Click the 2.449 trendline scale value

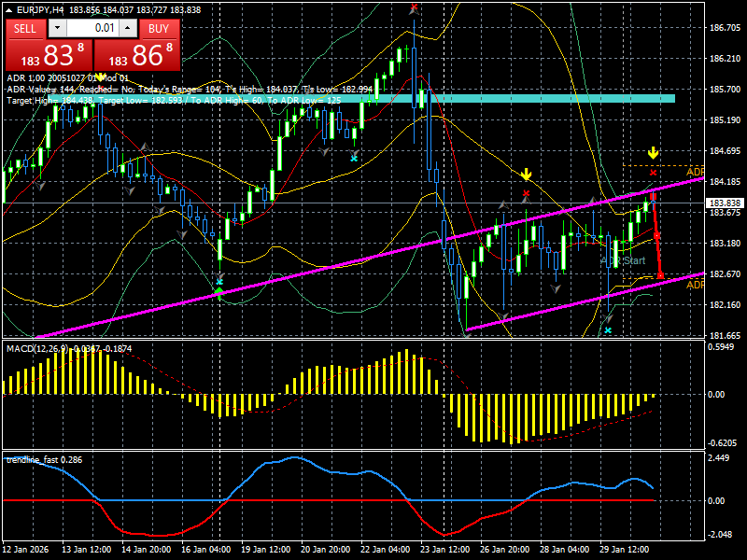pyautogui.click(x=719, y=458)
